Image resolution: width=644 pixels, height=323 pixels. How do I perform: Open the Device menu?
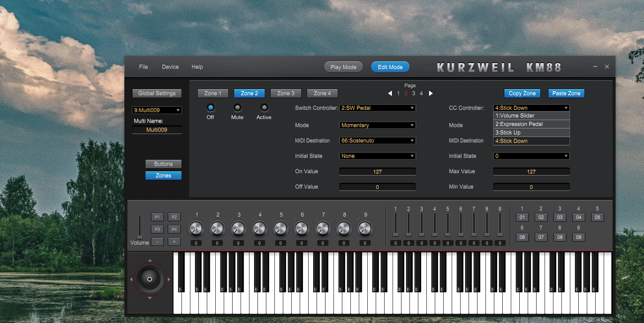click(x=170, y=67)
